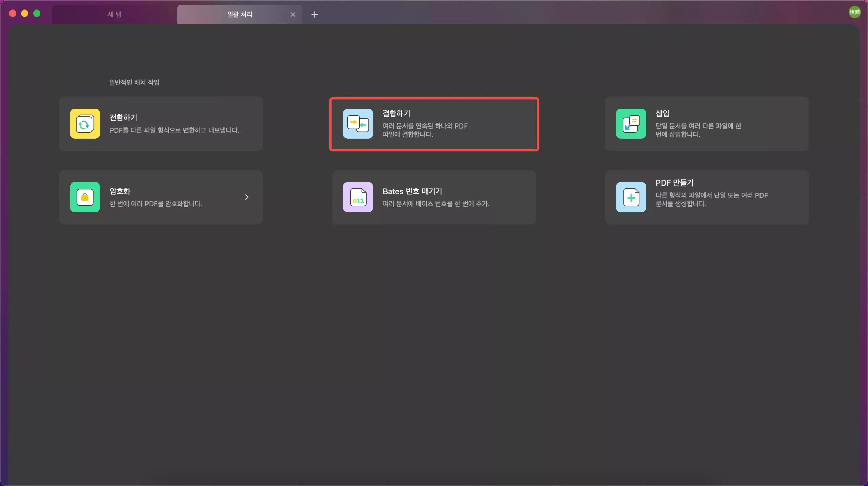This screenshot has width=868, height=486.
Task: Click the 새 탭 add tab plus button
Action: [x=314, y=14]
